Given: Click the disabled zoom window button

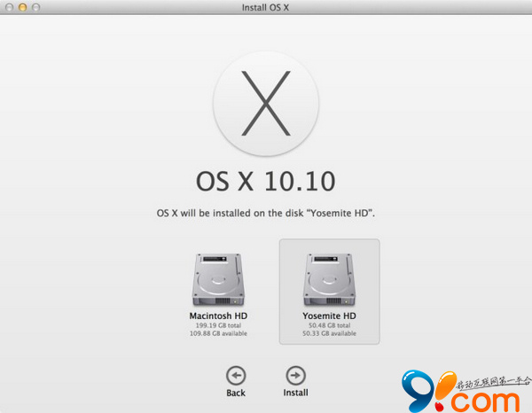Looking at the screenshot, I should tap(35, 7).
